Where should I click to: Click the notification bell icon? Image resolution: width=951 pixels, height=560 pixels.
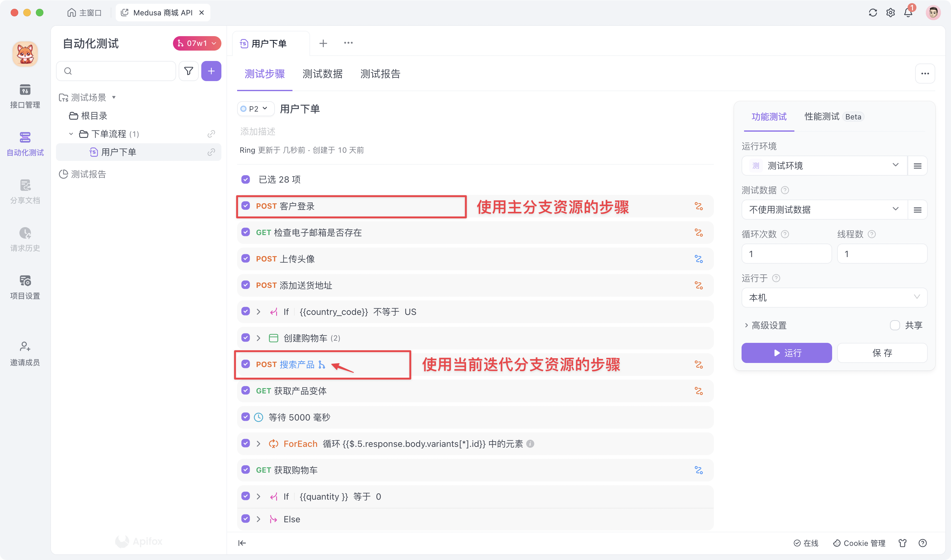coord(908,13)
